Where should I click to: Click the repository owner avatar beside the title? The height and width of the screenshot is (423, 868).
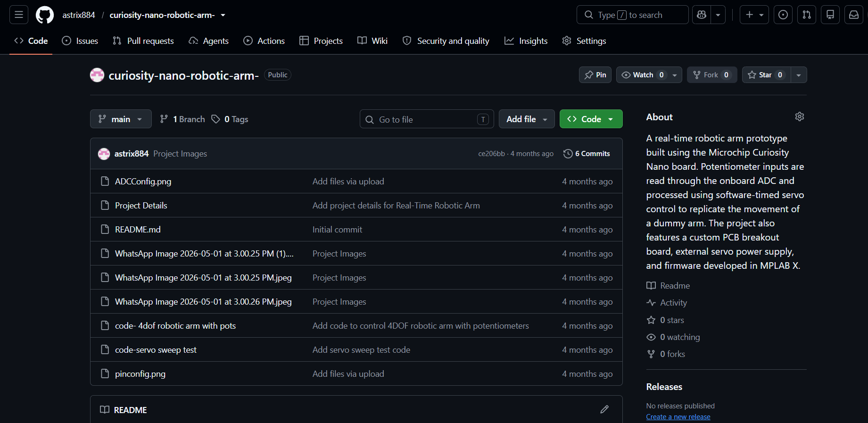pyautogui.click(x=97, y=75)
